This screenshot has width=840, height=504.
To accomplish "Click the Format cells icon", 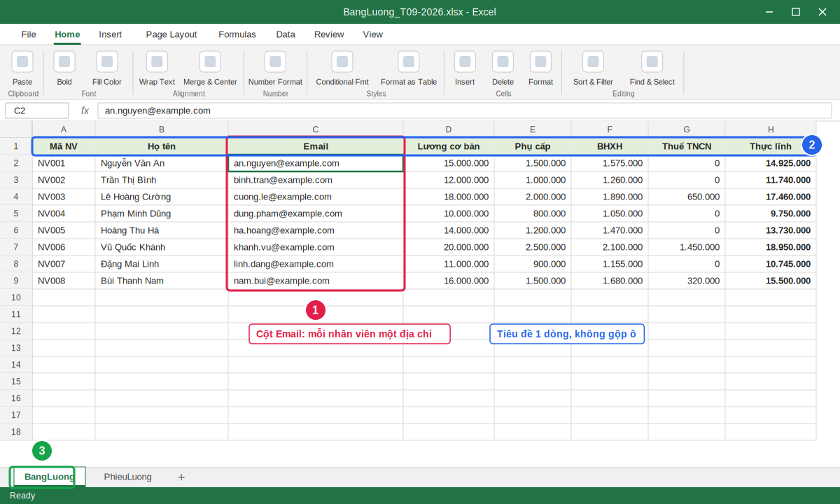I will pos(540,62).
